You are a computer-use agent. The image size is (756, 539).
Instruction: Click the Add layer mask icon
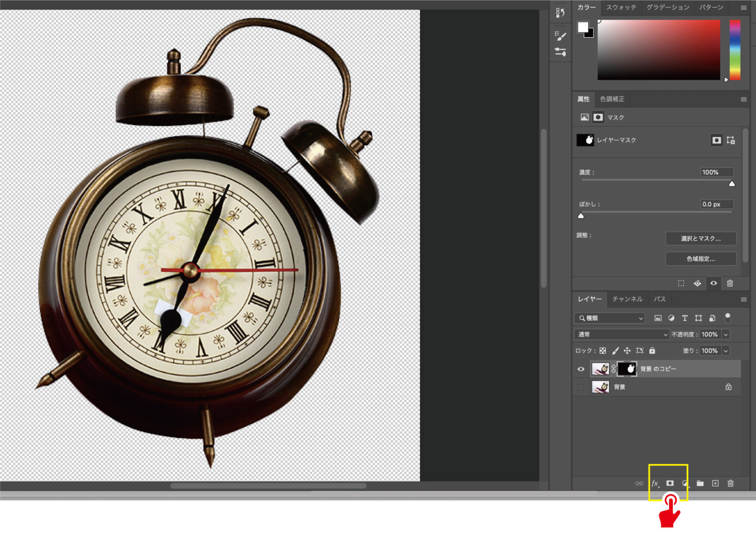point(670,483)
